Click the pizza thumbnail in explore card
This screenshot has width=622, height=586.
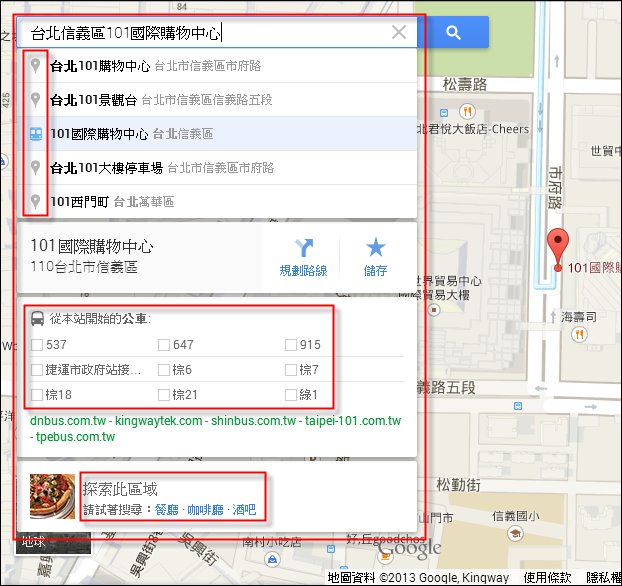coord(52,496)
